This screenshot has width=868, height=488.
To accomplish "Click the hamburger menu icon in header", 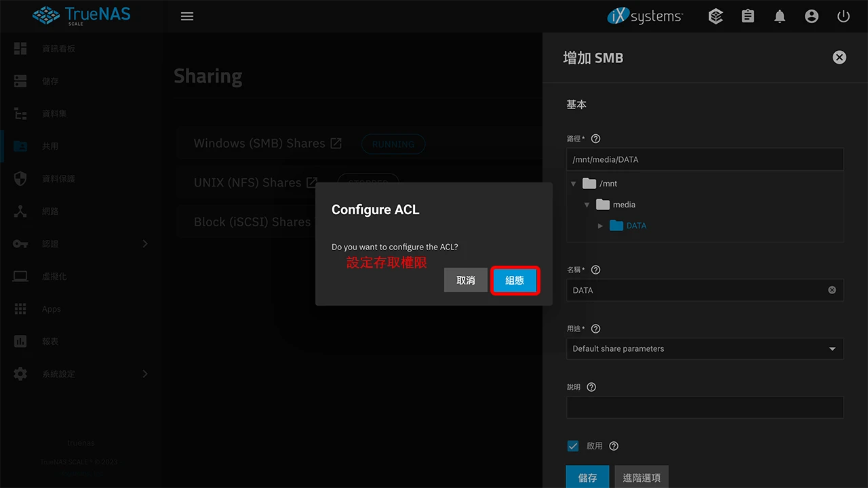I will [187, 16].
